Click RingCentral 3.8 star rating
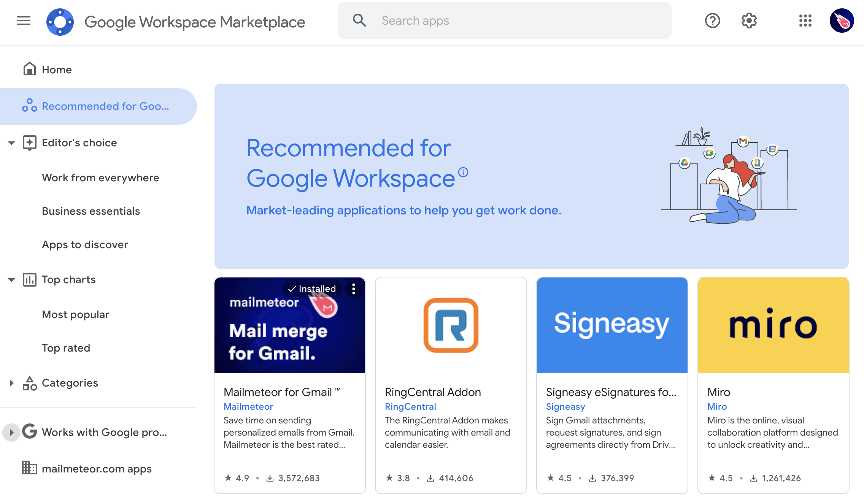864x504 pixels. [x=397, y=478]
